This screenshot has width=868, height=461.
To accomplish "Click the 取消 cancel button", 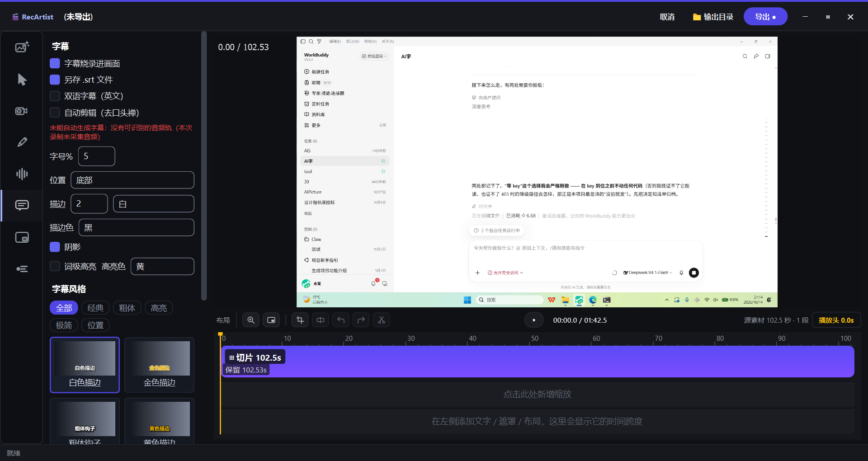I will click(x=667, y=17).
